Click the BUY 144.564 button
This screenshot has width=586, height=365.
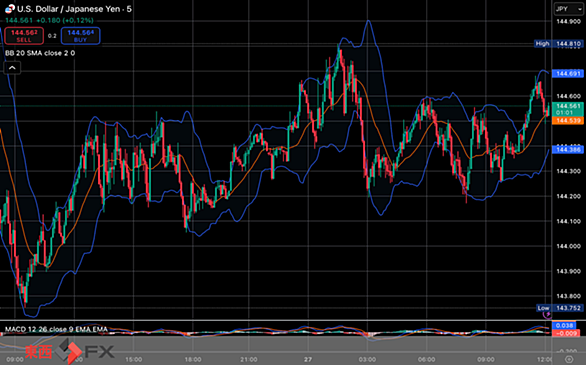[80, 36]
